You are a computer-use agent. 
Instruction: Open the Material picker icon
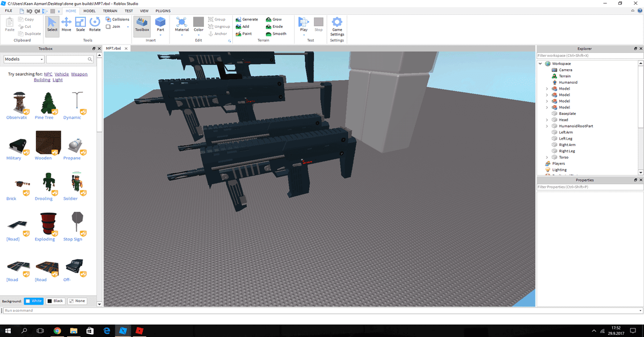[x=182, y=21]
